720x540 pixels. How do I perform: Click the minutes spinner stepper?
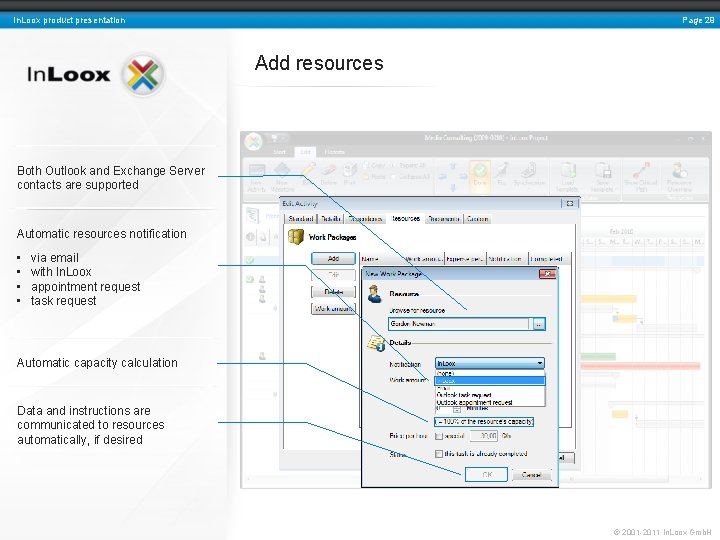point(457,409)
